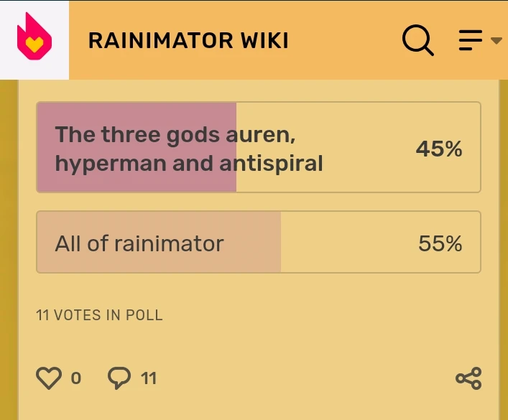Open the search magnifier icon
508x420 pixels.
417,40
